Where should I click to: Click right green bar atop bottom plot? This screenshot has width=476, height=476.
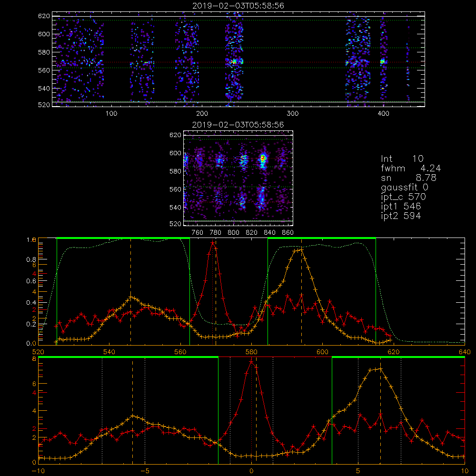pyautogui.click(x=398, y=357)
